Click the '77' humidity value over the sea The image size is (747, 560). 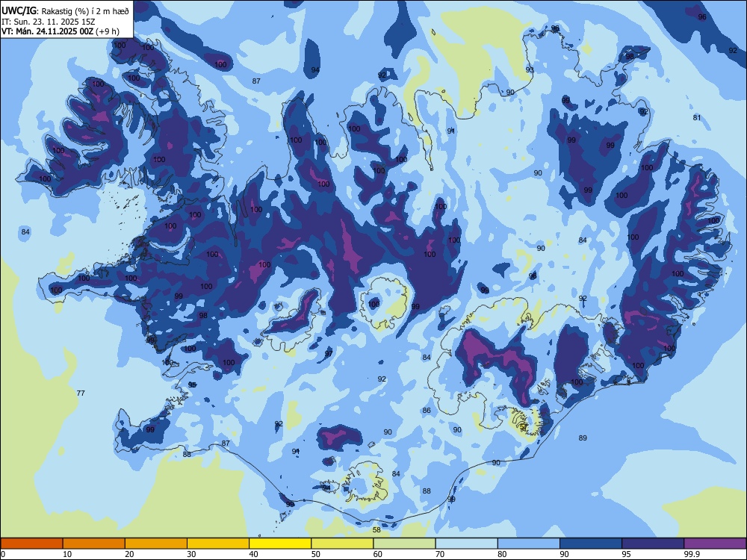pos(81,393)
